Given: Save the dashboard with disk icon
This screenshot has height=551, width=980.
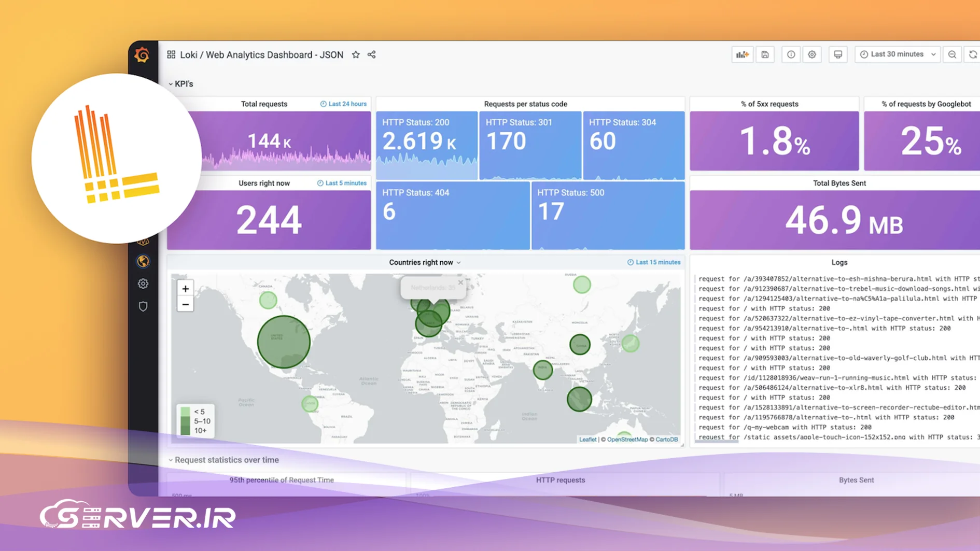Looking at the screenshot, I should coord(765,54).
